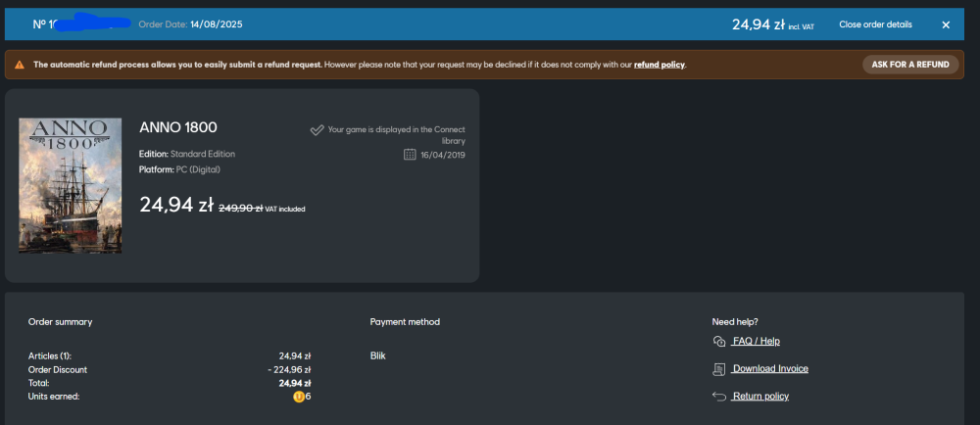Click the Order Date 14/08/2025 label
Screen dimensions: 980x425
(191, 24)
